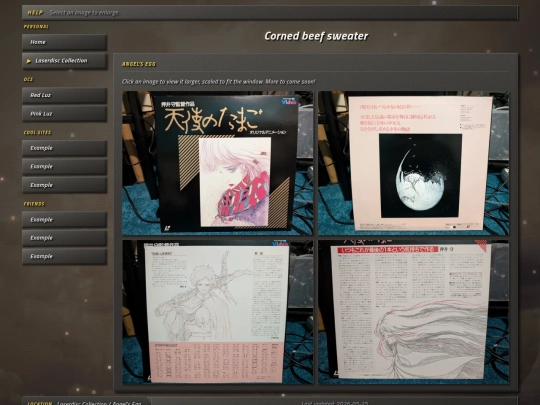Open the first Example under Friends
Viewport: 540px width, 405px height.
click(64, 220)
